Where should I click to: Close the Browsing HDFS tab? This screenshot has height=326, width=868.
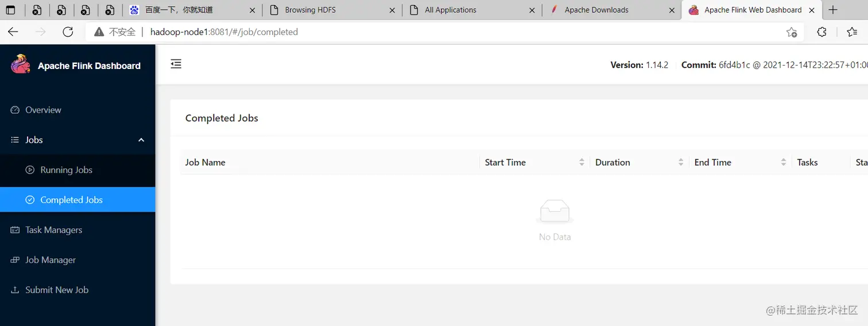(x=392, y=10)
